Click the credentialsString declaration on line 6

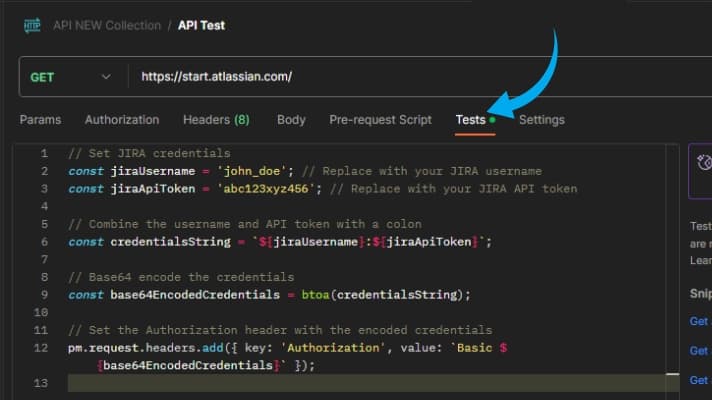(279, 242)
